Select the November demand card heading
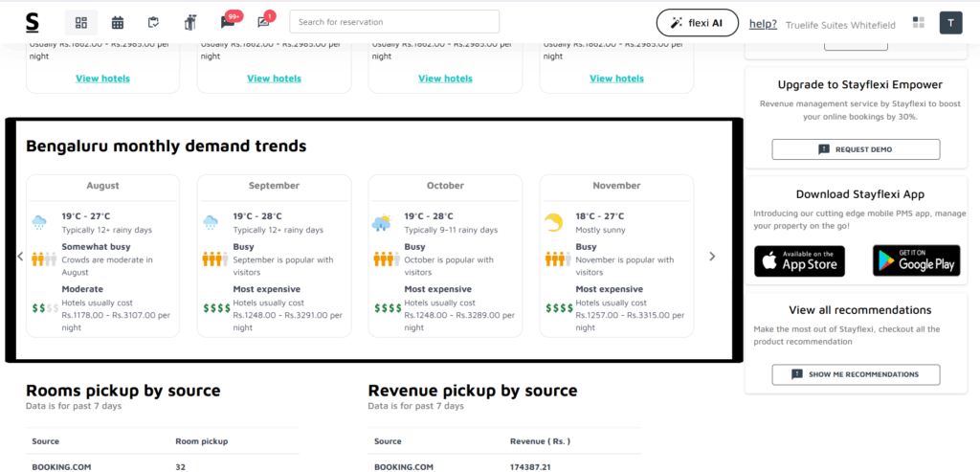 point(616,186)
